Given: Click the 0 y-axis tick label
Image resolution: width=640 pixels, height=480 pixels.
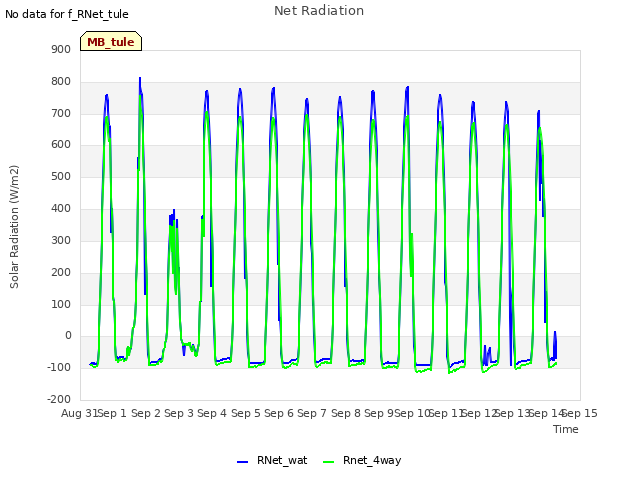Looking at the screenshot, I should coord(68,336).
